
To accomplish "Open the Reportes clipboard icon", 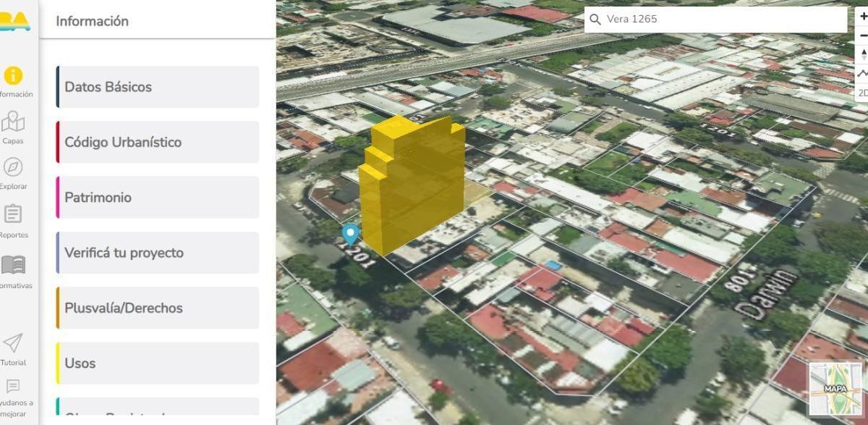I will pyautogui.click(x=13, y=215).
